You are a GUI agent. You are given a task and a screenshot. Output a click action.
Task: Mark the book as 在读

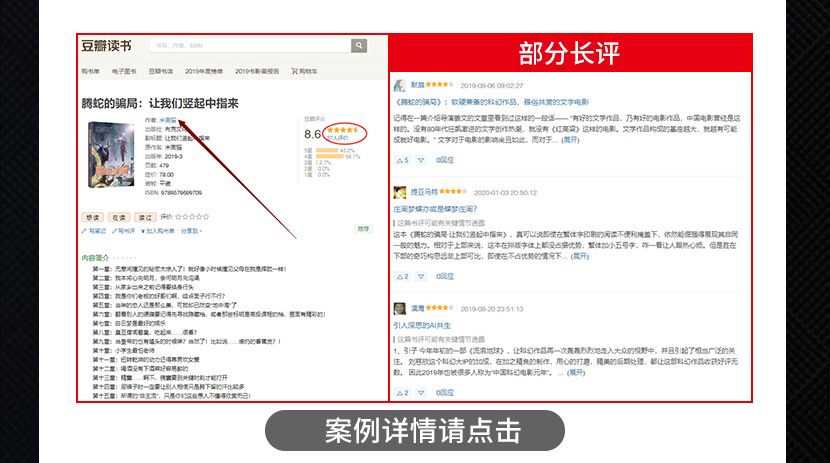[x=116, y=216]
